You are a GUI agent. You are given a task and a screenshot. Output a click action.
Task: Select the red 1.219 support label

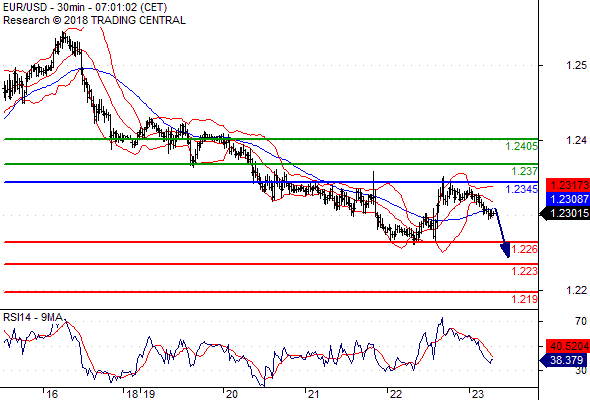(x=525, y=299)
